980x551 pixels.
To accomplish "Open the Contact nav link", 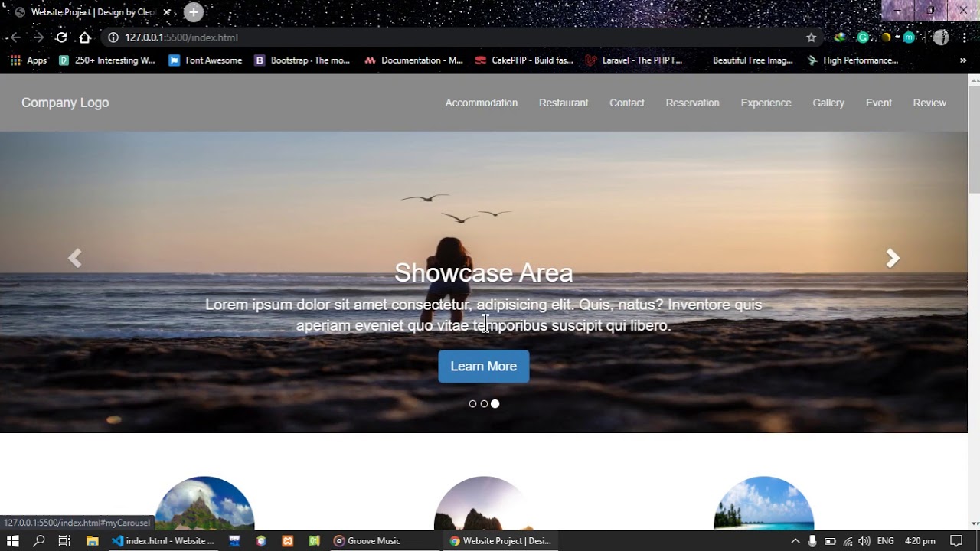I will tap(627, 103).
